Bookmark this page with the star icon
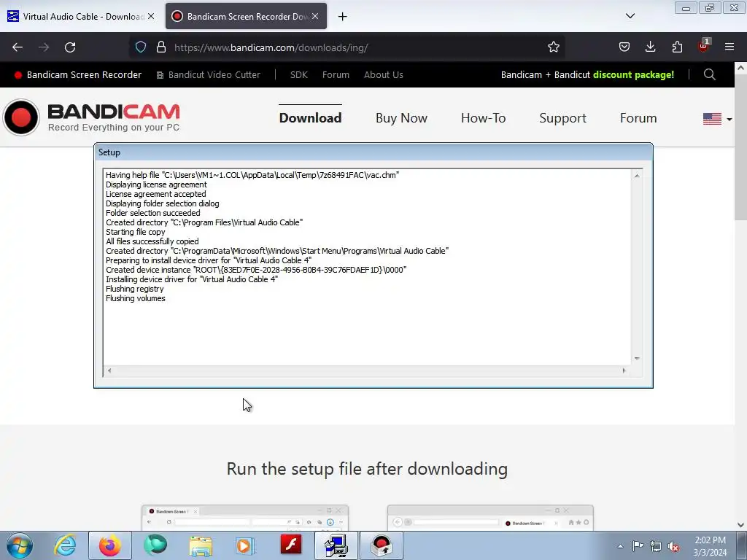 coord(553,47)
